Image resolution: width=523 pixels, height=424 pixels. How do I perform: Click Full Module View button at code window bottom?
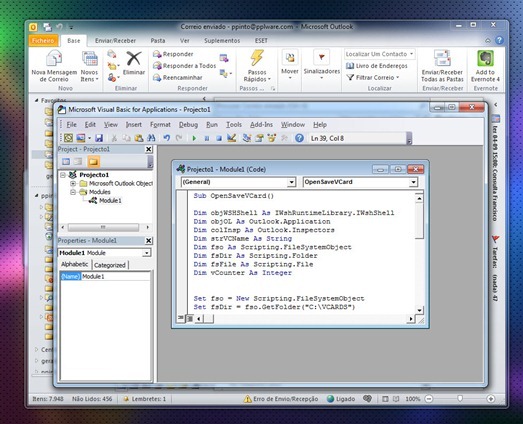pos(189,319)
